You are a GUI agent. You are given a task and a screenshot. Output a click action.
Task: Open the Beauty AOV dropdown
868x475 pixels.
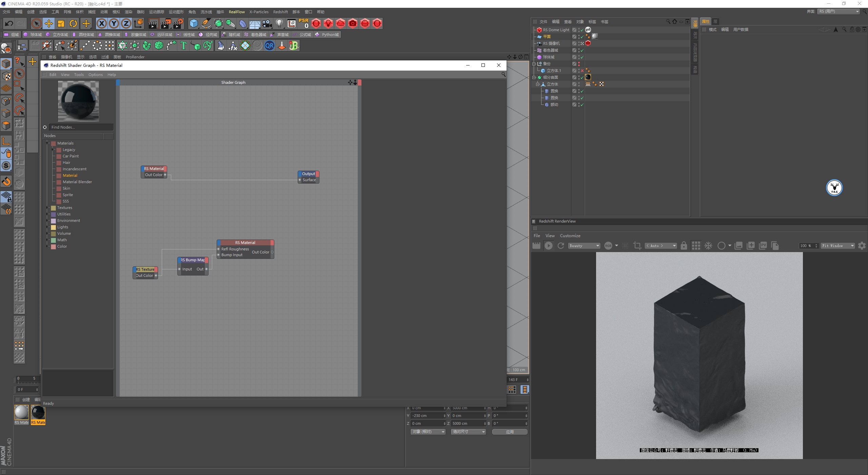tap(584, 246)
